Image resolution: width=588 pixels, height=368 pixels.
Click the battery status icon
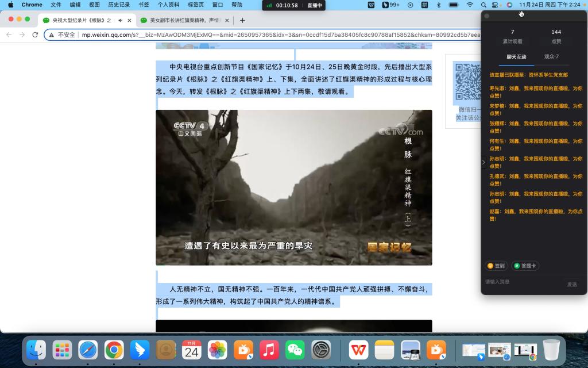(454, 5)
